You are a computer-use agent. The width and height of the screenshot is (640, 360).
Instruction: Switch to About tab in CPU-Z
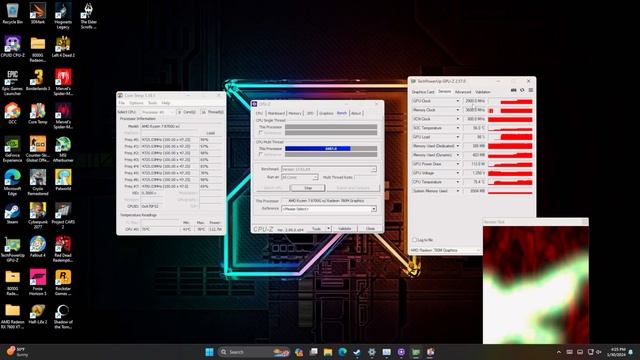point(356,113)
